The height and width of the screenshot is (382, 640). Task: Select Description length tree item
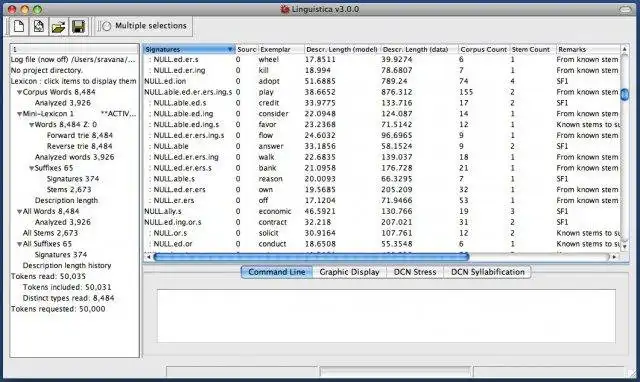pyautogui.click(x=66, y=200)
